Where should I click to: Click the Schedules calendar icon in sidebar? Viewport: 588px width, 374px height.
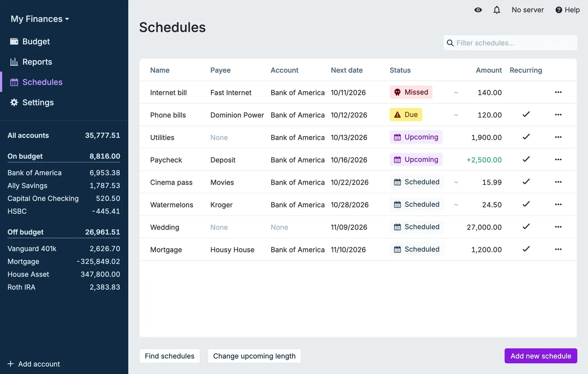(x=14, y=82)
